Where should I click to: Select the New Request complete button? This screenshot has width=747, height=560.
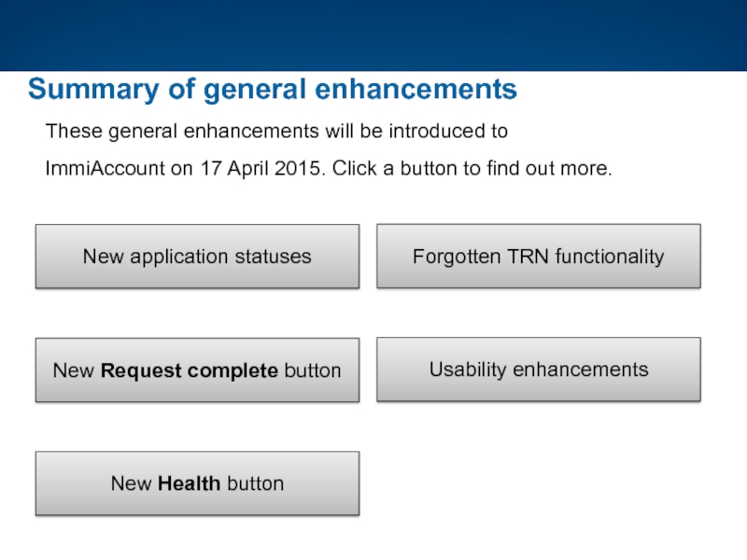197,371
